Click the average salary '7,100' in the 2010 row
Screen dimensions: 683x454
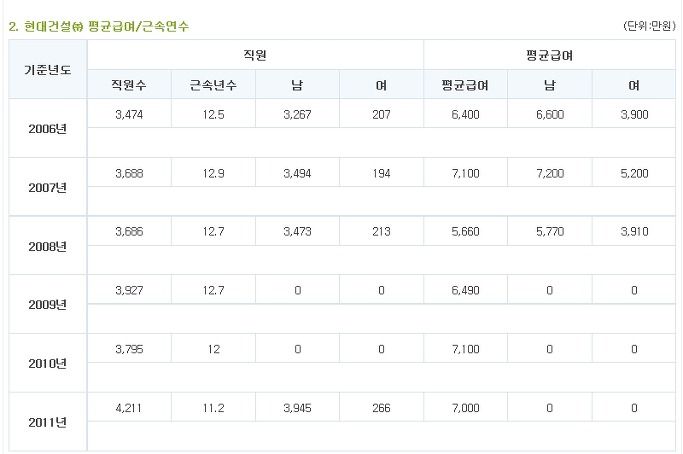point(465,349)
